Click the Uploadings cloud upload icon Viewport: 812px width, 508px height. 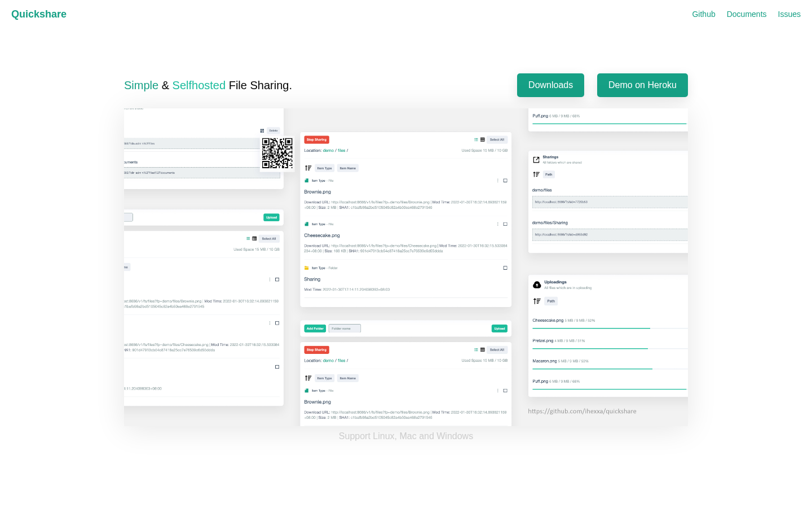[x=537, y=285]
